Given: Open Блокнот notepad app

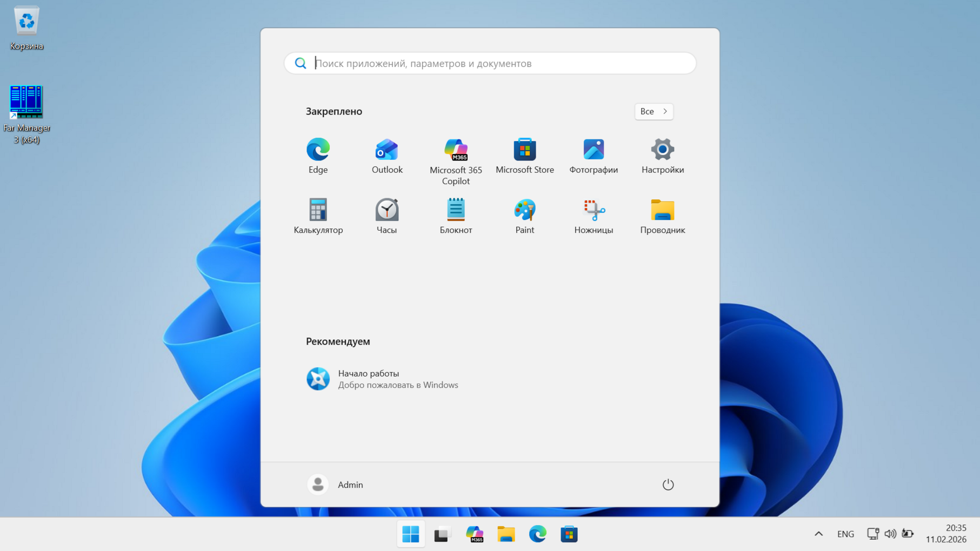Looking at the screenshot, I should (456, 216).
